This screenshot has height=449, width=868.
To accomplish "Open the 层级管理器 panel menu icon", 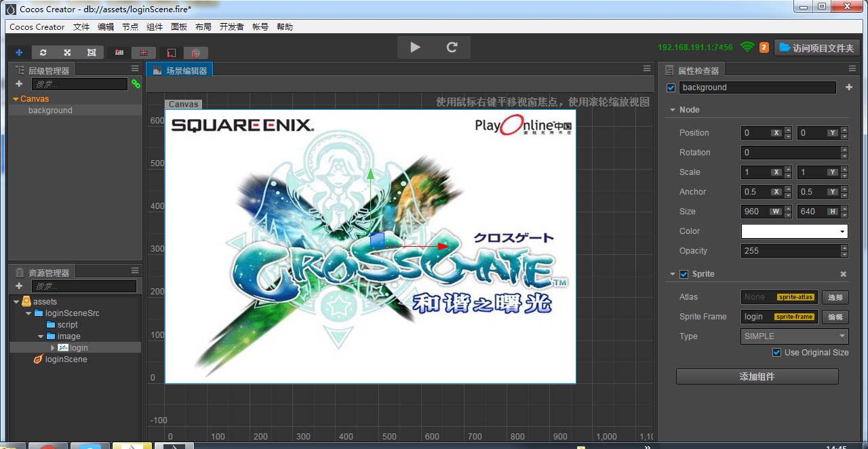I will (x=135, y=69).
